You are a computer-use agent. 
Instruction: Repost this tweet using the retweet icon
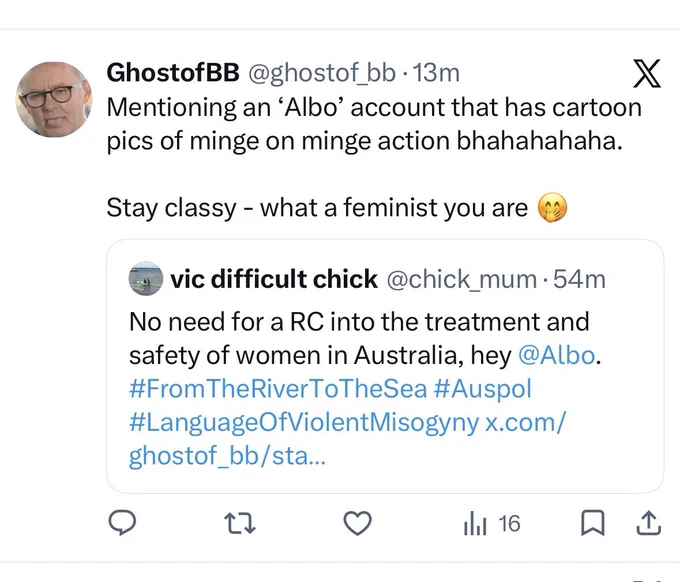click(x=239, y=523)
